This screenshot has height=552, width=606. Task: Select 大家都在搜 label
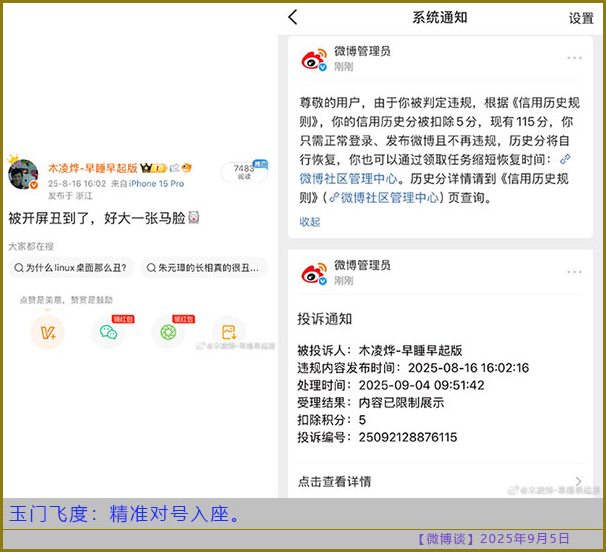pyautogui.click(x=31, y=246)
